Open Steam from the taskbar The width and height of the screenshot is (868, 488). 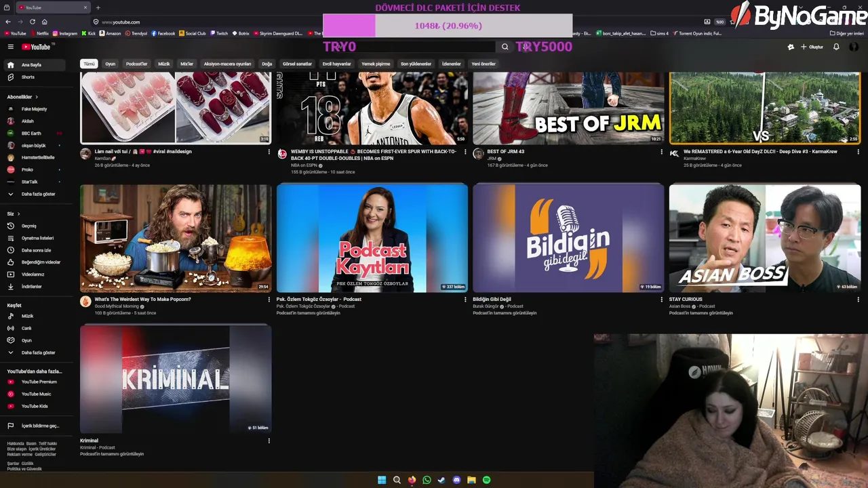[x=441, y=480]
